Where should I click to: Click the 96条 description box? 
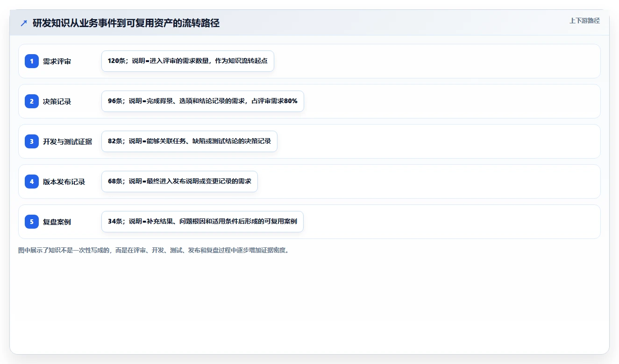(203, 101)
